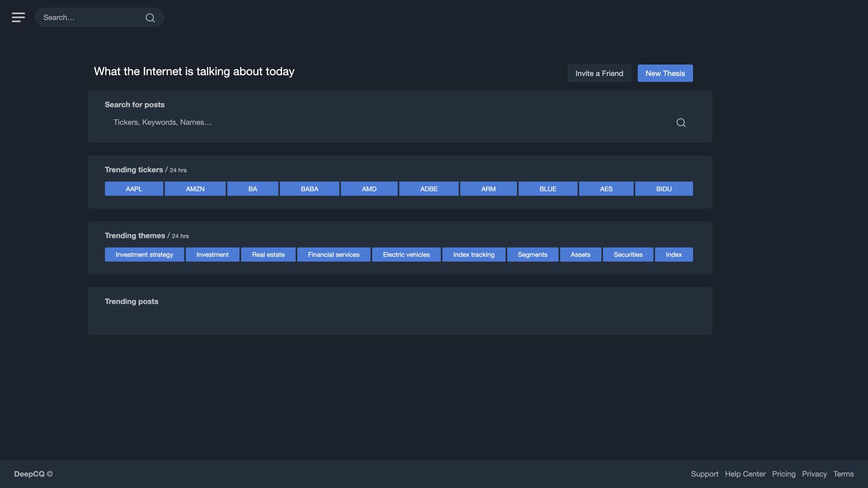
Task: Open the Support footer link
Action: pos(704,474)
